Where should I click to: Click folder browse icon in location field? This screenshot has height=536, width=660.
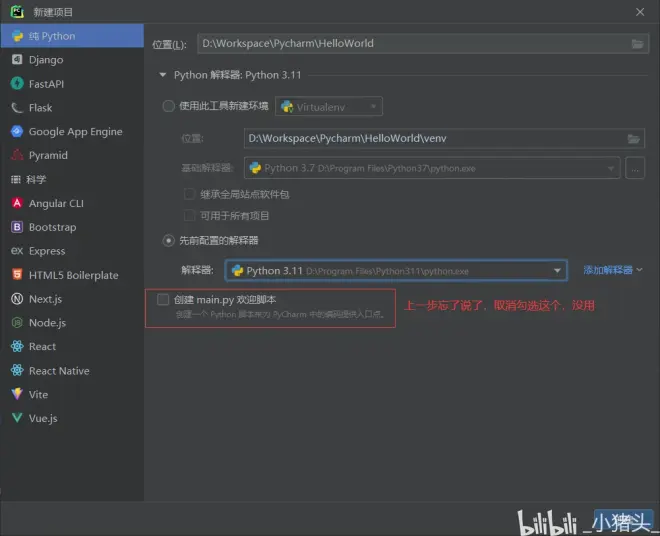(x=638, y=44)
